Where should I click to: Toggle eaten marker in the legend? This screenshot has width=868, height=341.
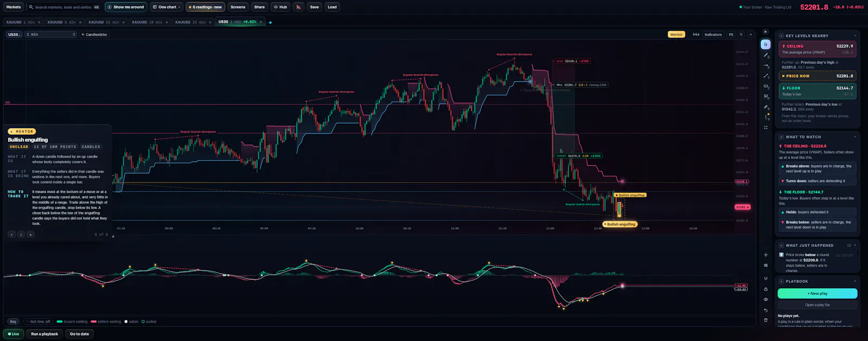(131, 321)
